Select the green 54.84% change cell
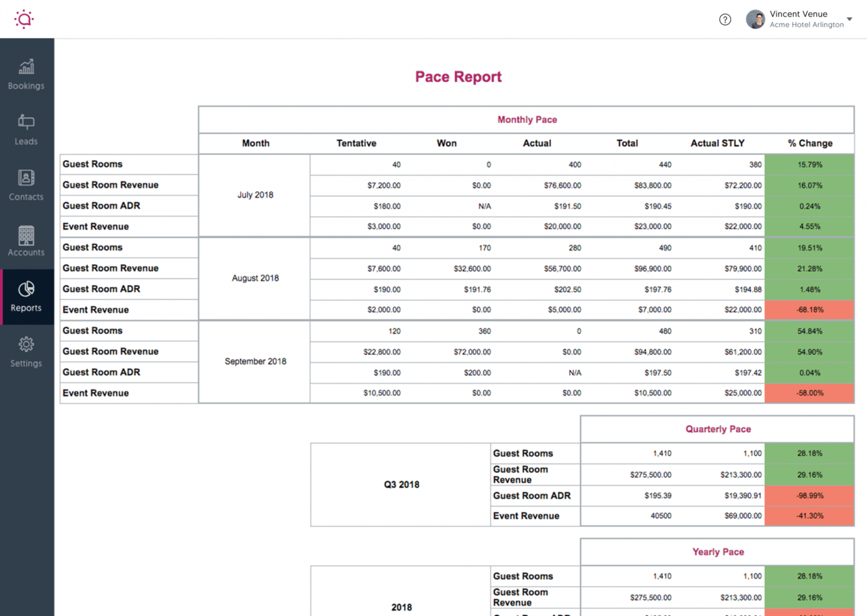867x616 pixels. point(809,331)
